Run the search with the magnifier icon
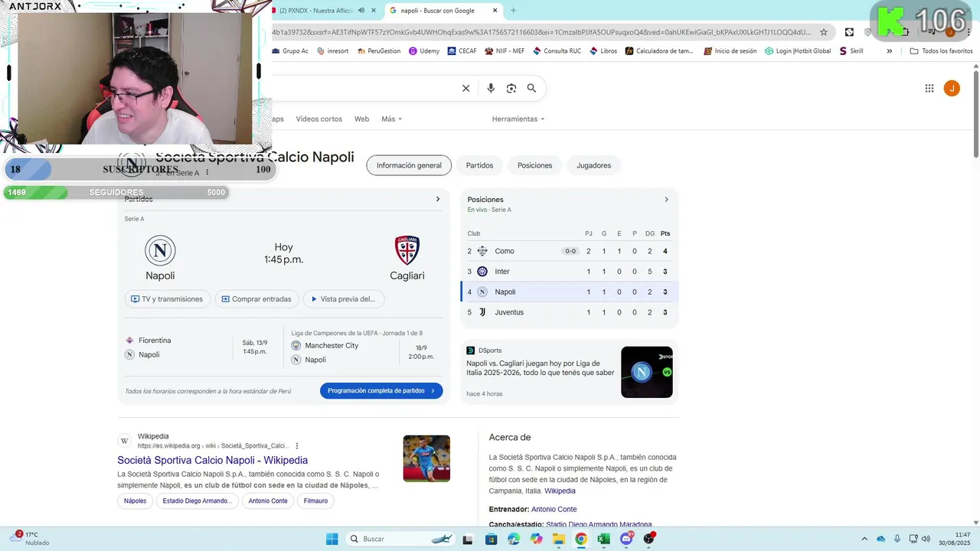Screen dimensions: 980x551 point(531,88)
